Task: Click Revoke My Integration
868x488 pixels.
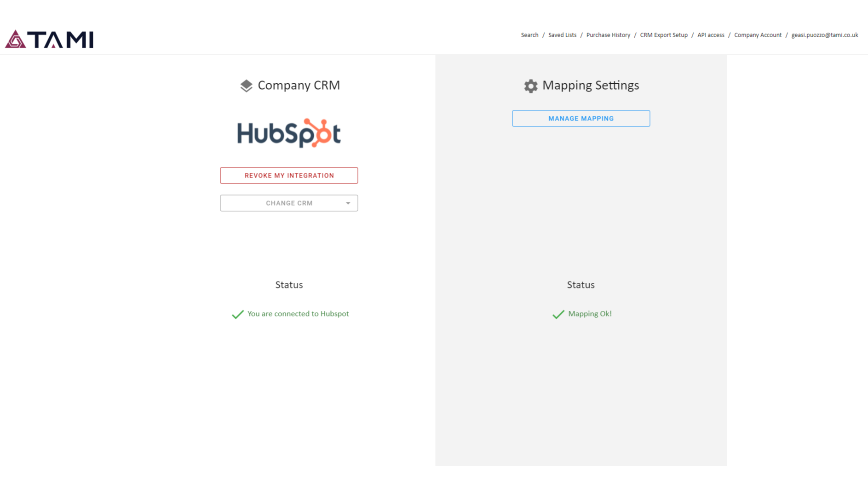Action: tap(289, 175)
